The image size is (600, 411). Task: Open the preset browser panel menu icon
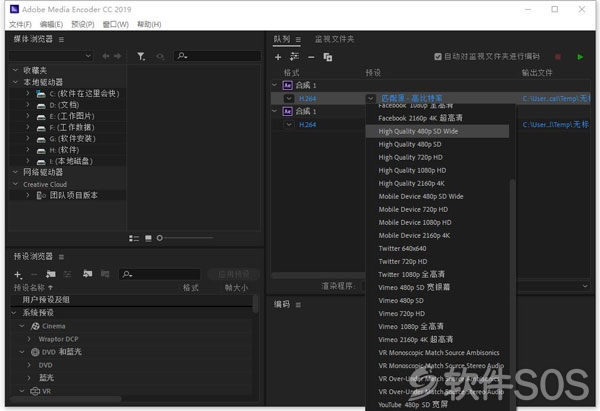coord(61,257)
